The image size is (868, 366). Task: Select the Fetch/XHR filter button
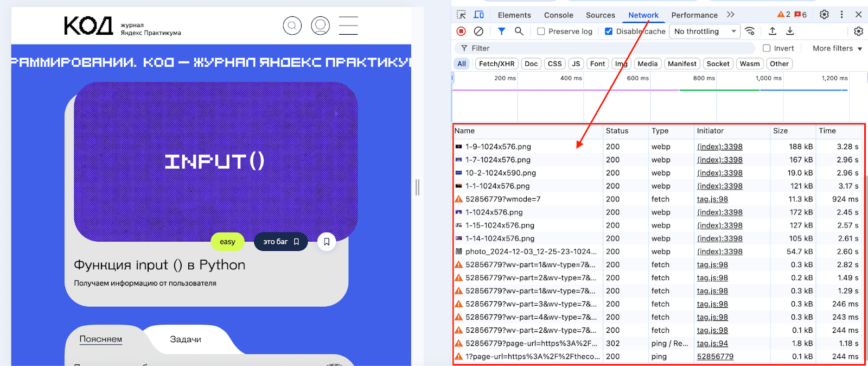tap(496, 64)
